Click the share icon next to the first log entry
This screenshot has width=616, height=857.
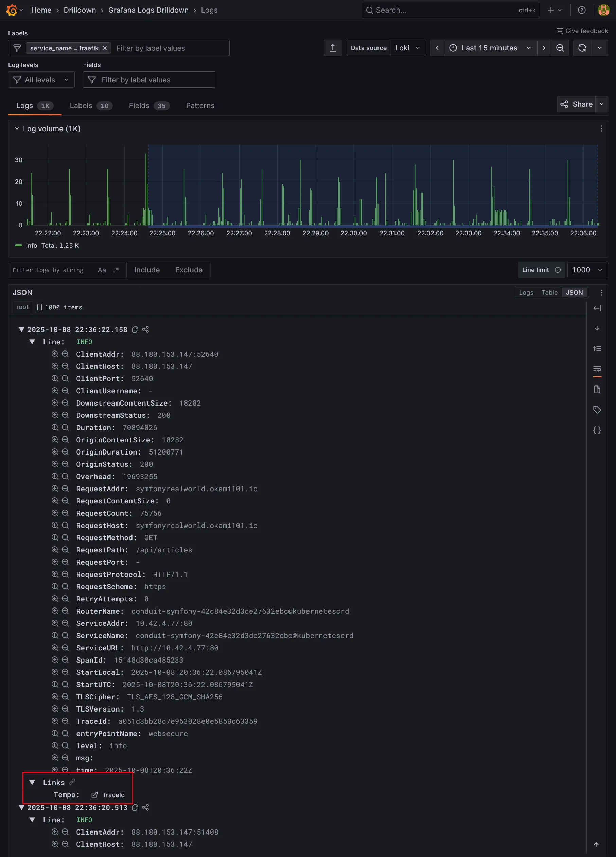(x=145, y=329)
